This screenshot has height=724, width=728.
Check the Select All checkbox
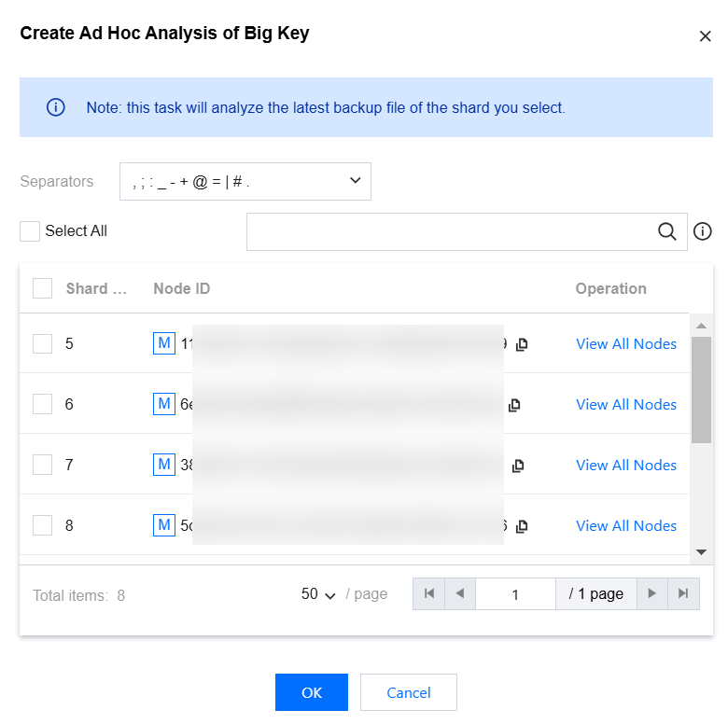[30, 231]
